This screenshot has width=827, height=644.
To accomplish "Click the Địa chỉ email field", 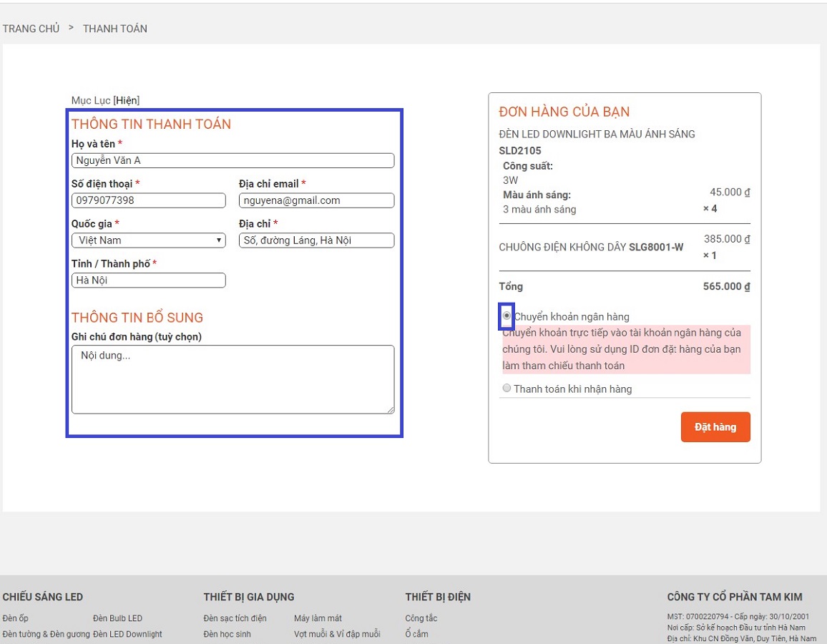I will pyautogui.click(x=316, y=200).
